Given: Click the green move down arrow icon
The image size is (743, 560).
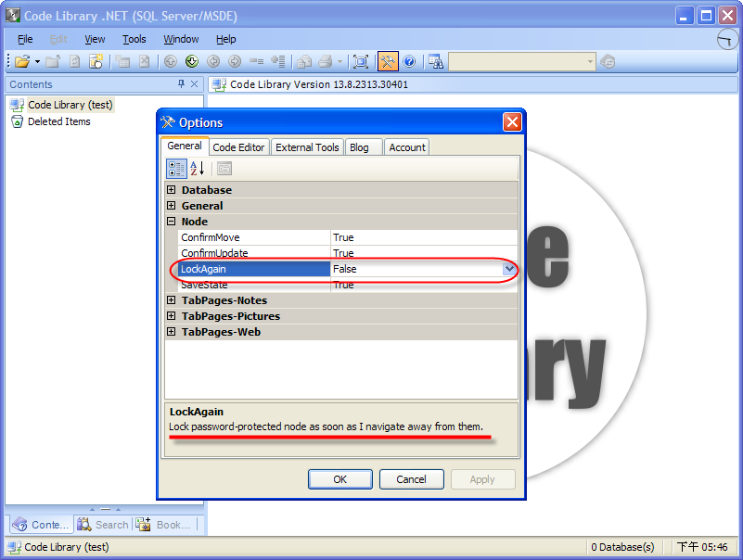Looking at the screenshot, I should tap(192, 61).
